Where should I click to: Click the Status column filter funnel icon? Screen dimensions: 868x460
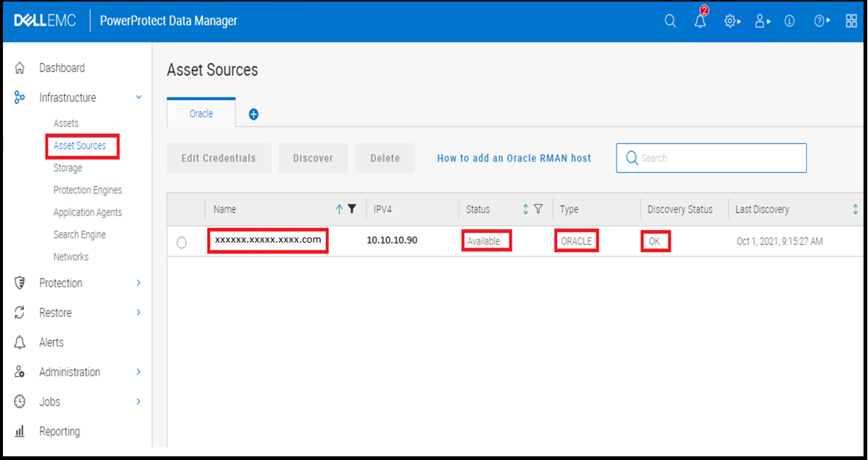click(538, 209)
